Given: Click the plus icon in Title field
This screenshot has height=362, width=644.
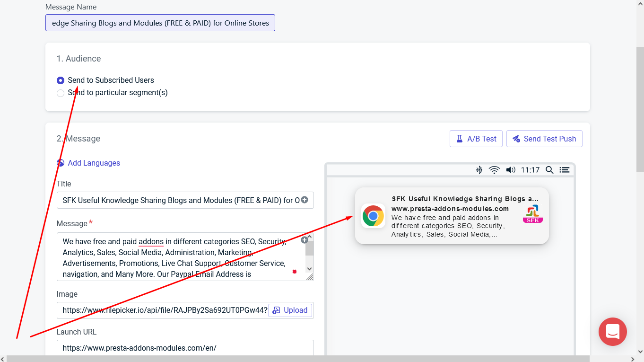Looking at the screenshot, I should pyautogui.click(x=305, y=200).
